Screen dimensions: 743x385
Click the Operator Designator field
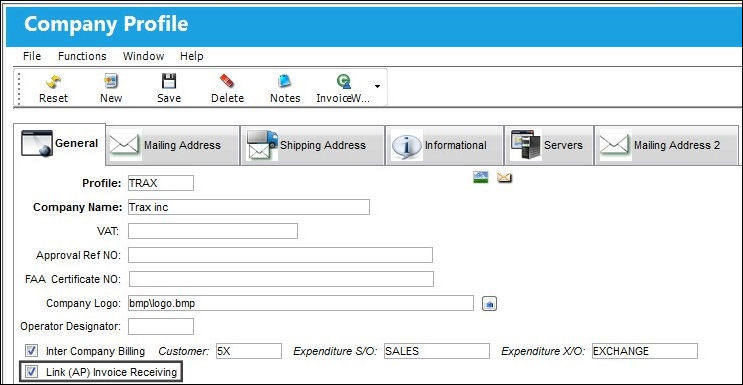pyautogui.click(x=161, y=326)
